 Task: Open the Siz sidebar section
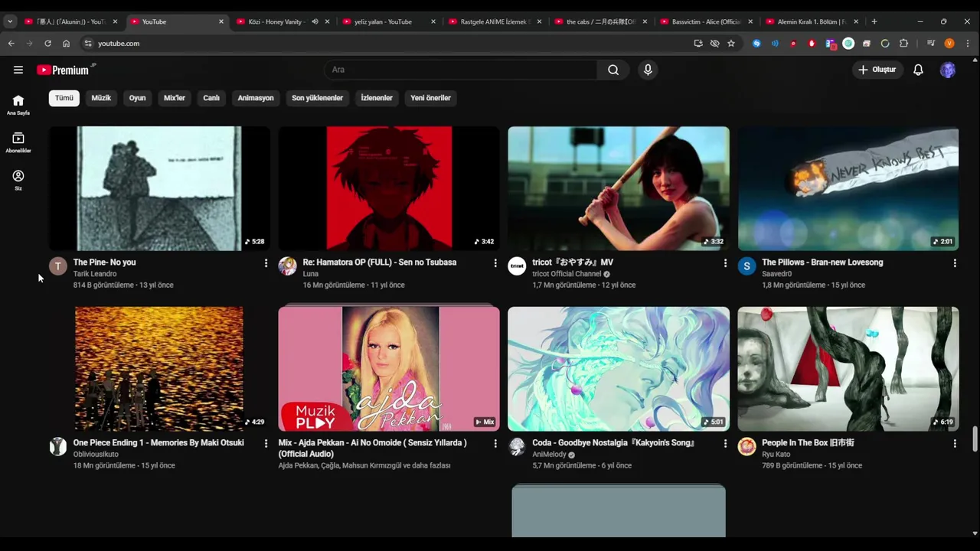[x=18, y=180]
